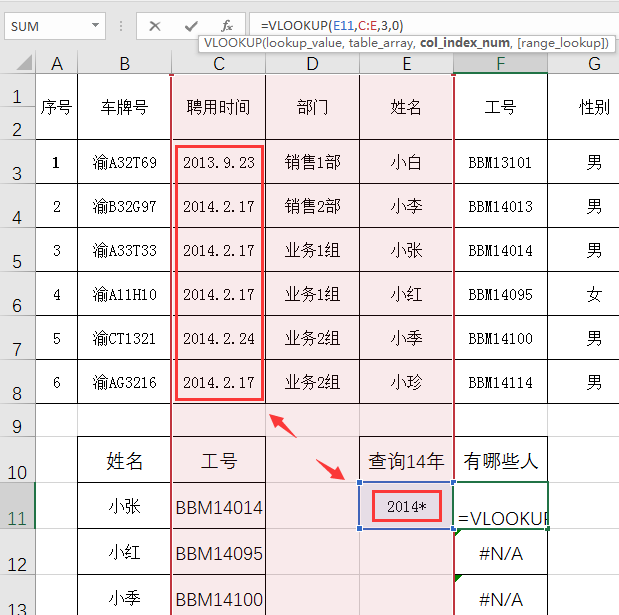Open Insert Function fx dialog
Screen dimensions: 619x615
[227, 26]
